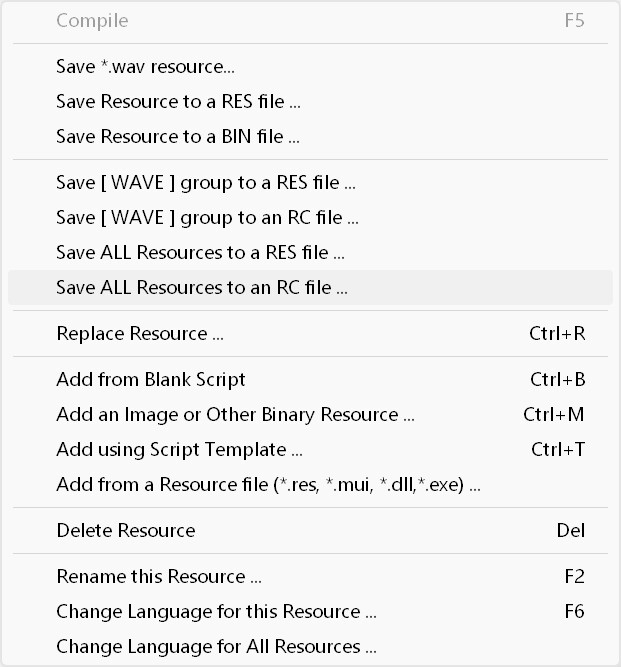Screen dimensions: 621x667
Task: Save the WAVE group to a RES file
Action: 205,183
